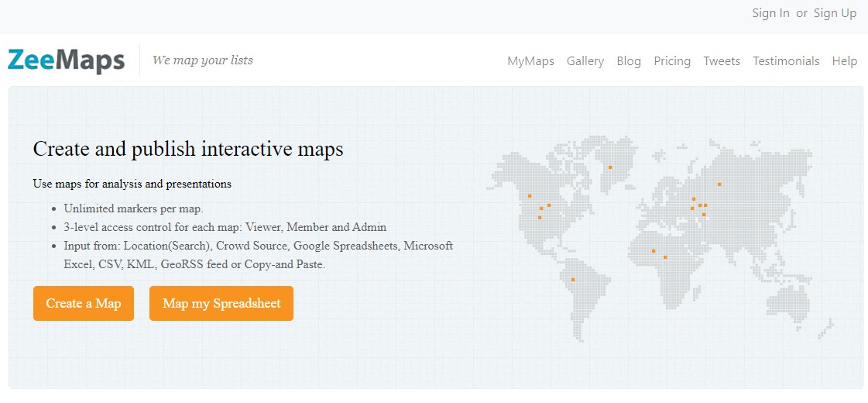This screenshot has height=403, width=868.
Task: Click the 'Unlimited markers per map' bullet
Action: tap(133, 208)
